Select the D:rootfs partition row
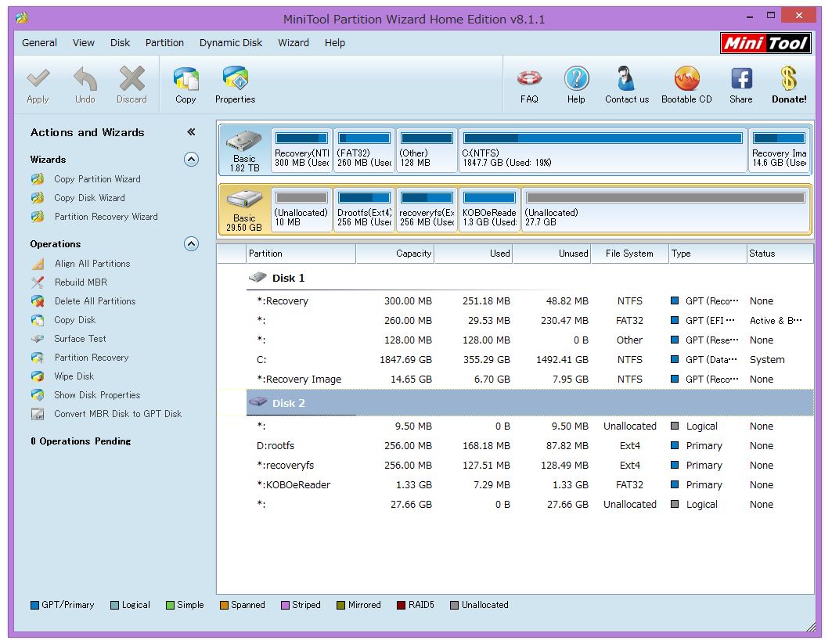This screenshot has width=832, height=644. [x=530, y=445]
